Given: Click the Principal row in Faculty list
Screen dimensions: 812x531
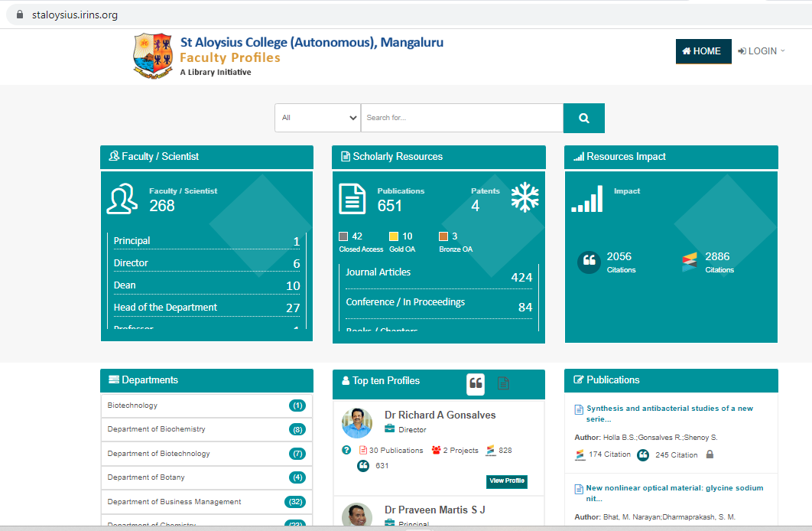Looking at the screenshot, I should 206,241.
